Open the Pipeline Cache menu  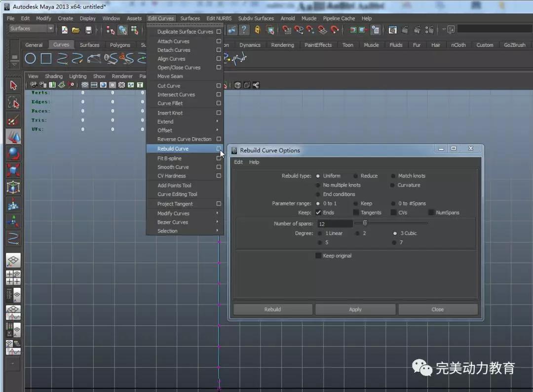(339, 18)
